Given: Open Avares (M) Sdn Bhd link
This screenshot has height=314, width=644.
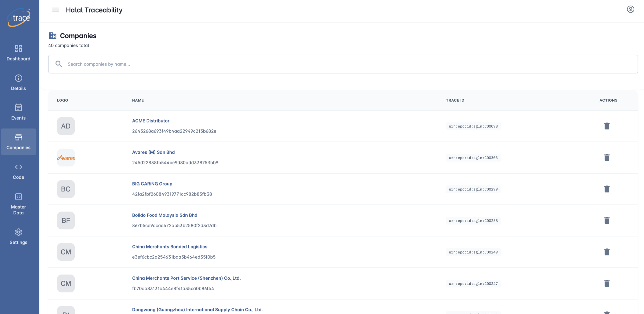Looking at the screenshot, I should (153, 152).
